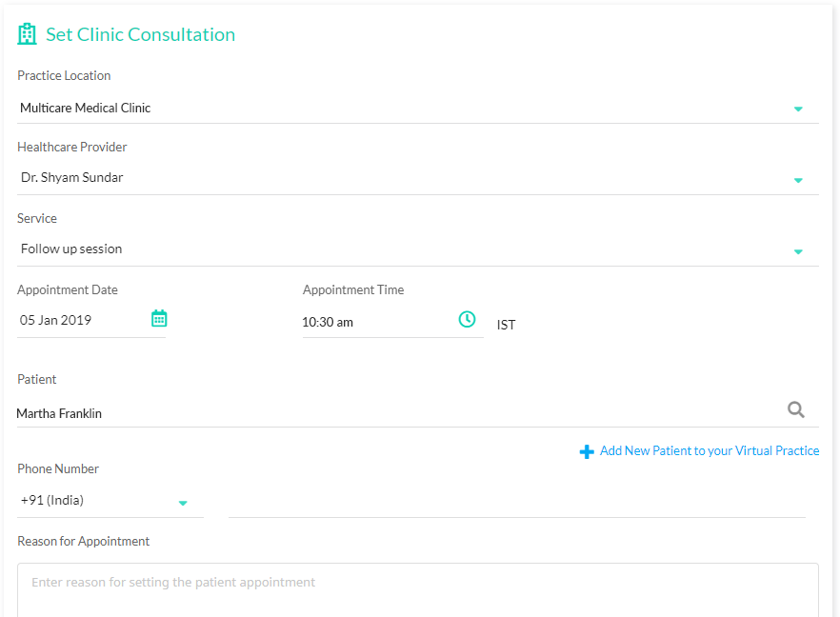Expand the Service dropdown arrow
This screenshot has height=617, width=840.
[798, 251]
